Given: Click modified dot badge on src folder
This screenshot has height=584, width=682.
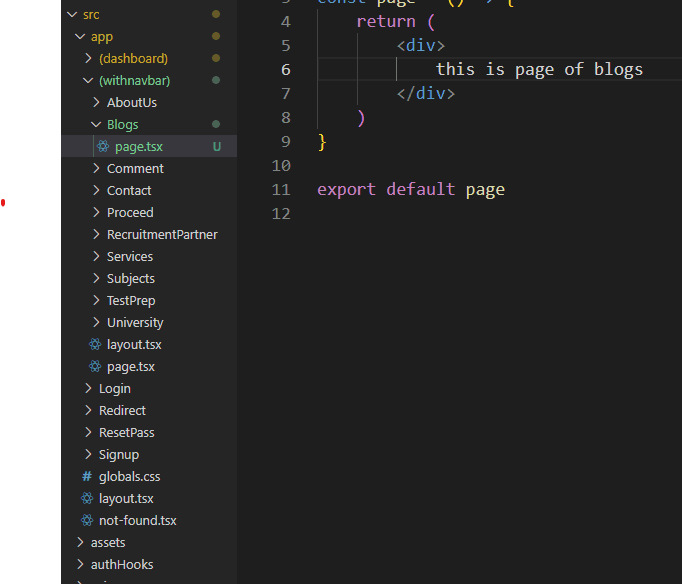Looking at the screenshot, I should tap(216, 14).
